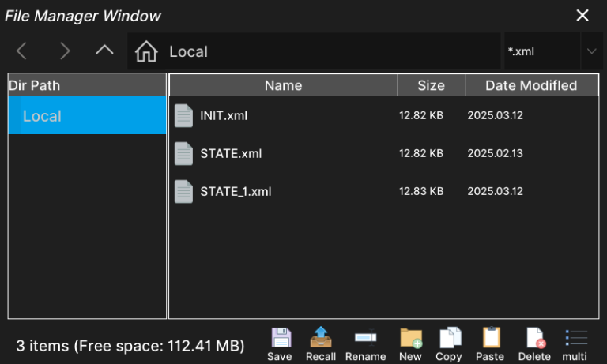Viewport: 607px width, 364px height.
Task: Toggle the multi selection mode
Action: (x=575, y=340)
